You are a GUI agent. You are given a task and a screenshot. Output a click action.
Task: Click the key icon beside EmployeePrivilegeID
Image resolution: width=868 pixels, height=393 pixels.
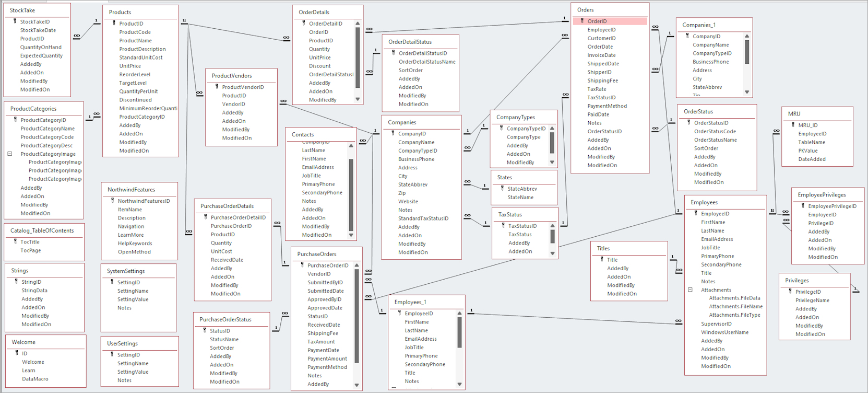tap(803, 206)
